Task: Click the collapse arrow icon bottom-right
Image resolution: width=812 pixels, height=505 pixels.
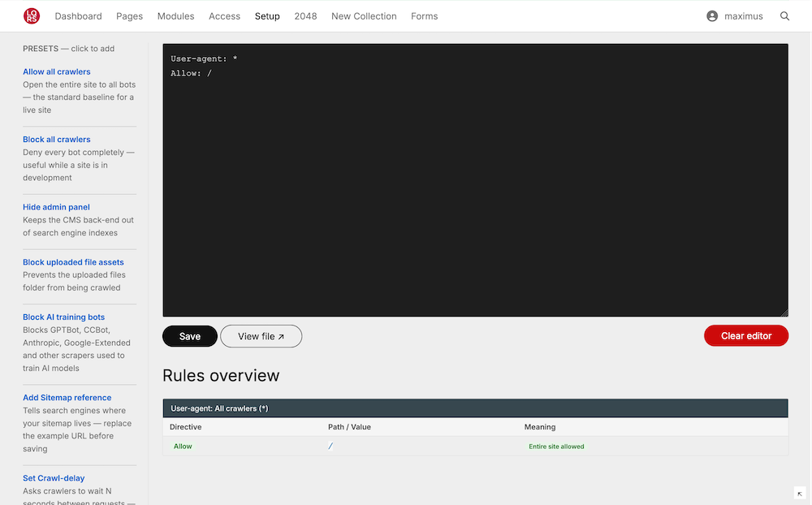Action: click(x=799, y=493)
